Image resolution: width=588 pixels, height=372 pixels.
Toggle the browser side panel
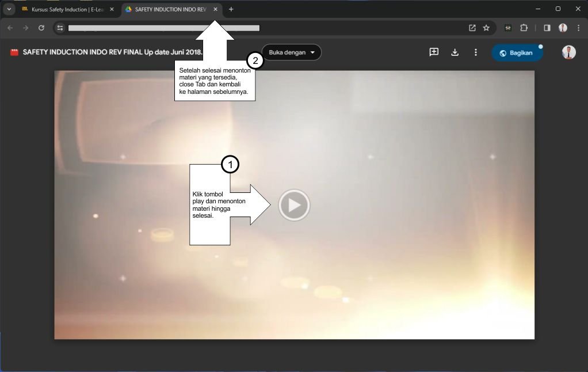(547, 28)
